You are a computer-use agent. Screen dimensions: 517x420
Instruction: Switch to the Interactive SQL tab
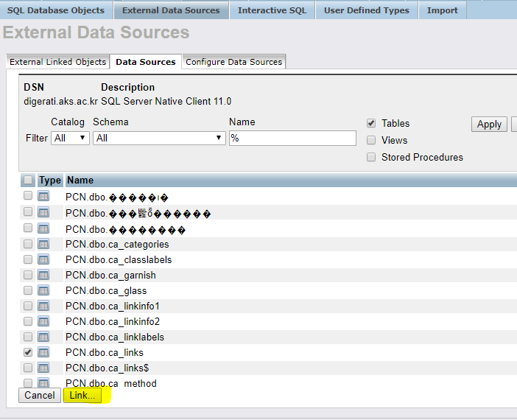click(272, 10)
